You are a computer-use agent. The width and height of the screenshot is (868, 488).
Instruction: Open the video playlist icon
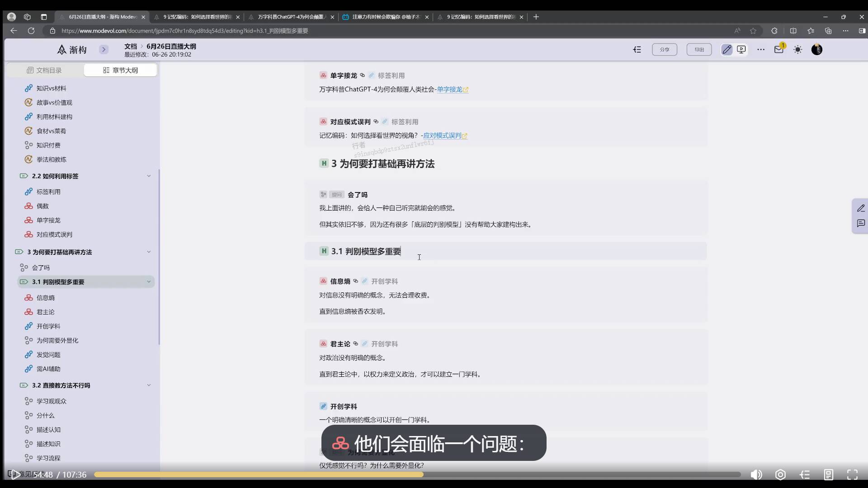(805, 474)
